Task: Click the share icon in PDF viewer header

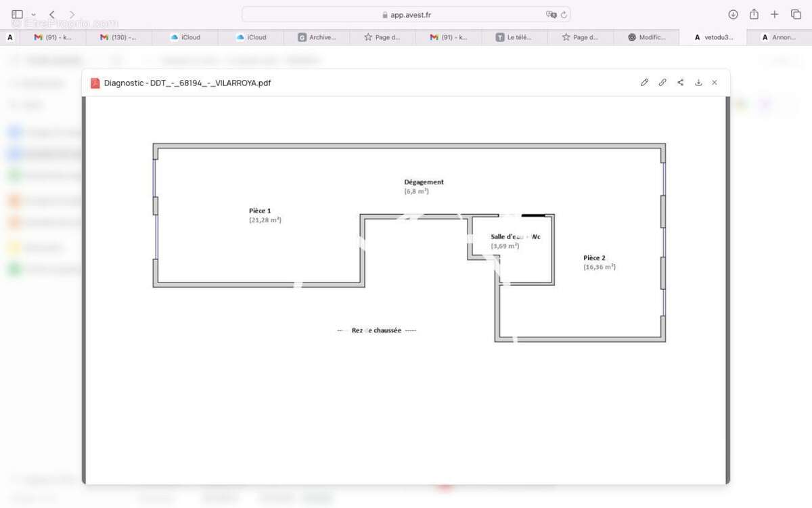Action: point(680,83)
